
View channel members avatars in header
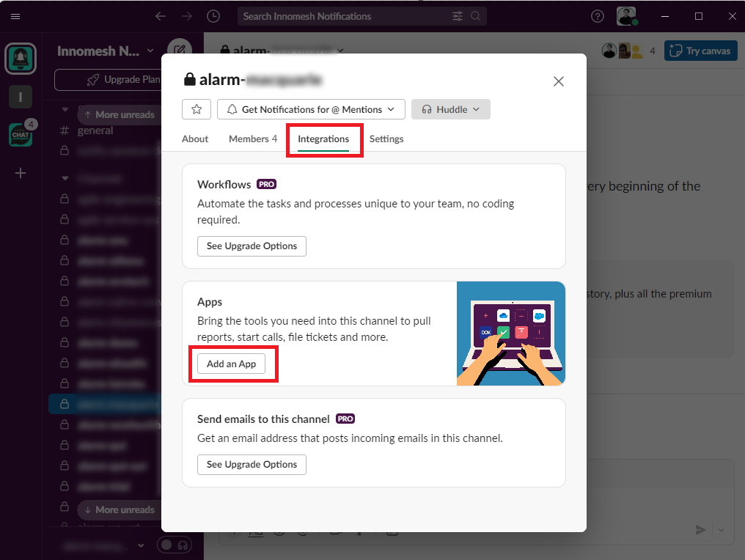tap(628, 51)
